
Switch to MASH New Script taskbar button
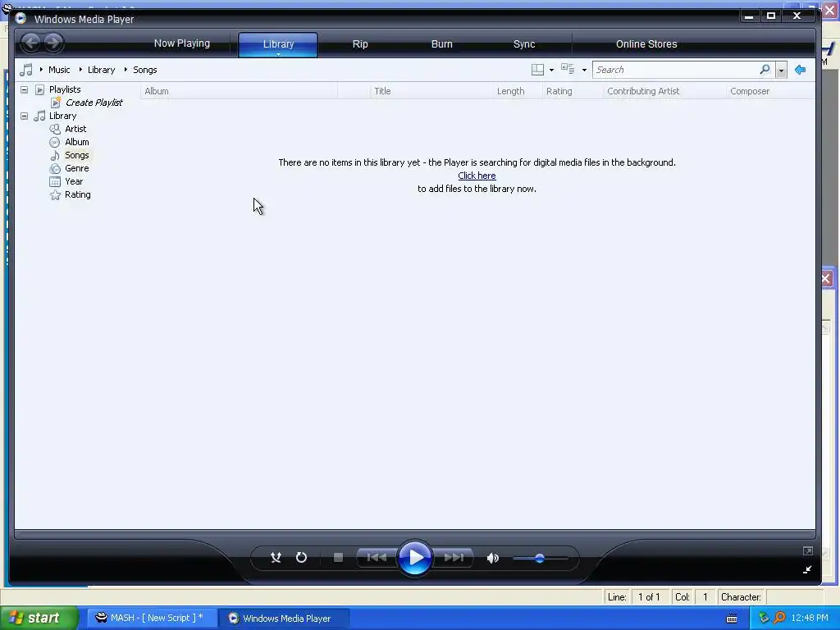coord(151,619)
